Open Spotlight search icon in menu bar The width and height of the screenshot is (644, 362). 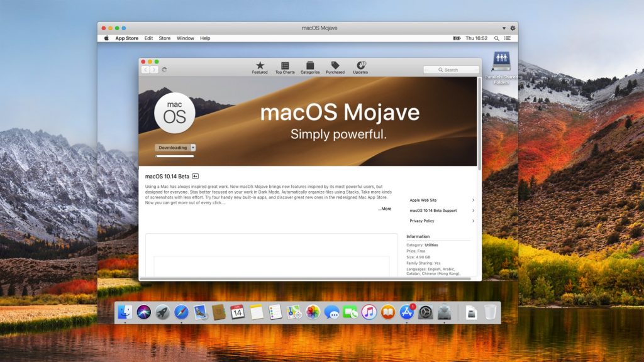coord(497,38)
